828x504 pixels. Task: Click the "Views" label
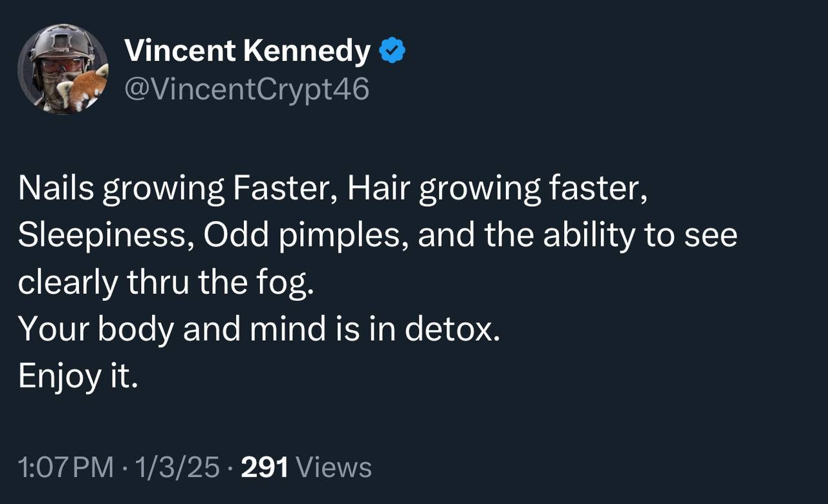click(x=337, y=467)
